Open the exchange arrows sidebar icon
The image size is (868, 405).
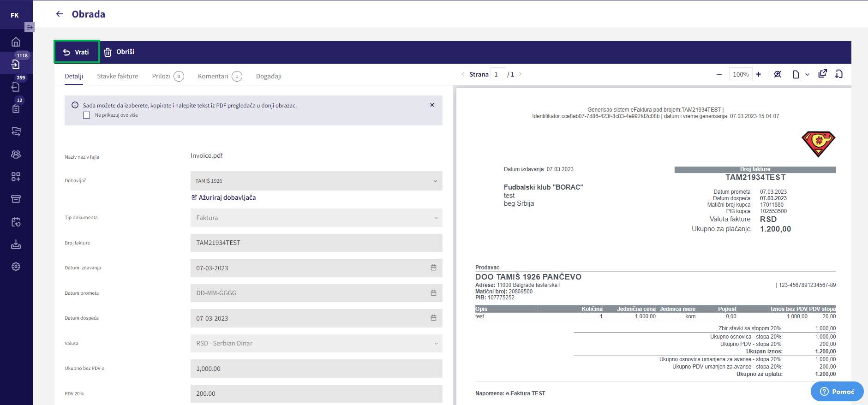16,131
